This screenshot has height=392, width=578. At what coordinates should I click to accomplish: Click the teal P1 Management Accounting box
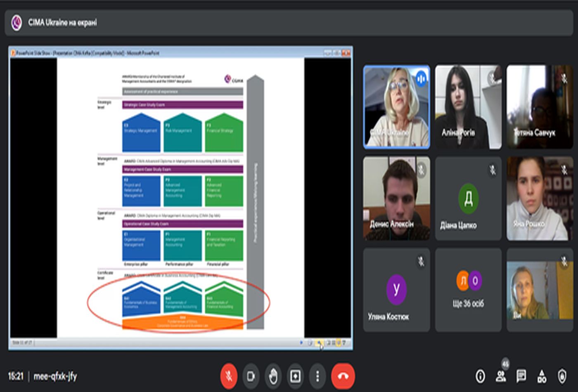(182, 246)
